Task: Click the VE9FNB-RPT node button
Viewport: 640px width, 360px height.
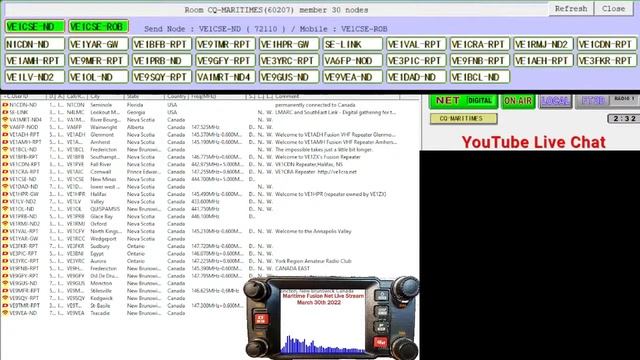Action: pyautogui.click(x=480, y=60)
